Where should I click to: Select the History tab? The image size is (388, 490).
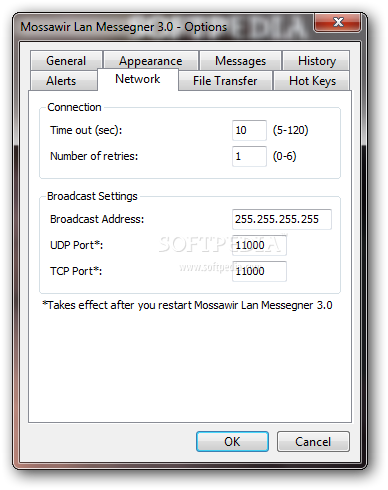pyautogui.click(x=316, y=61)
